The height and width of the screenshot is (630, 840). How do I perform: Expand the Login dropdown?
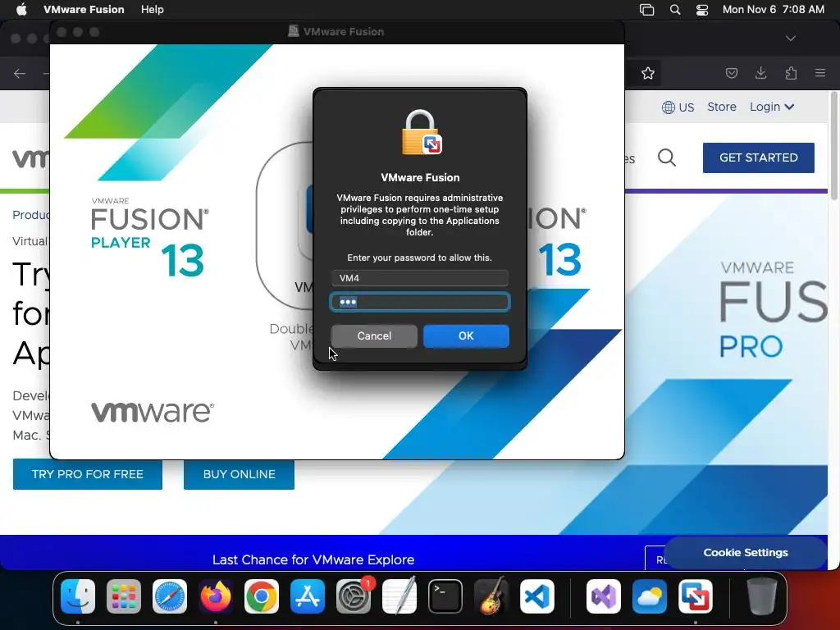771,107
